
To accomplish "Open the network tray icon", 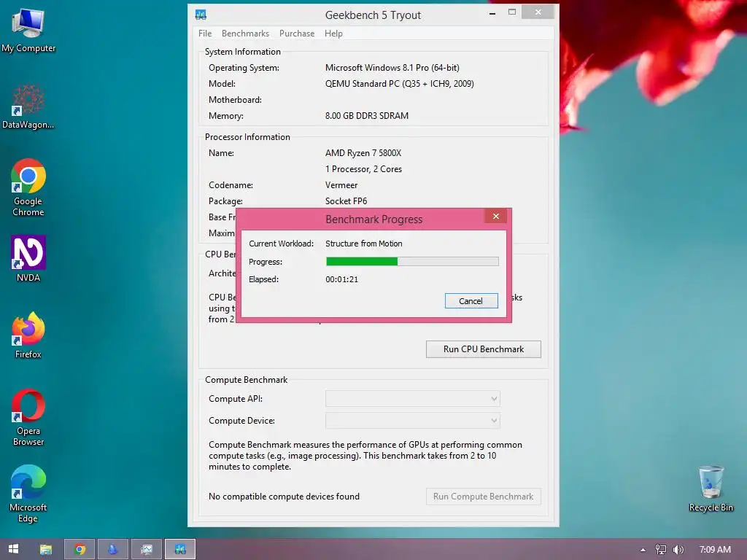I will coord(660,550).
